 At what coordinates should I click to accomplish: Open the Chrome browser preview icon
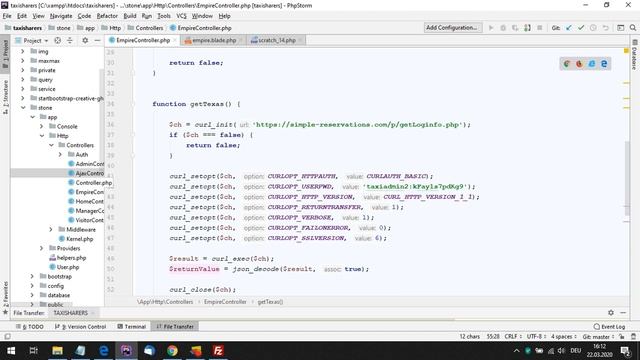(x=567, y=64)
